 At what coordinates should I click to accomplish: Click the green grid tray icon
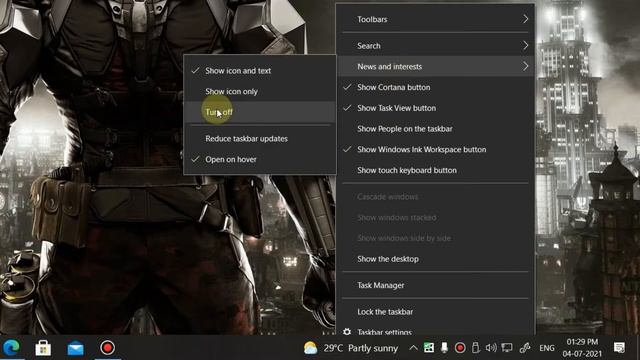click(x=429, y=348)
